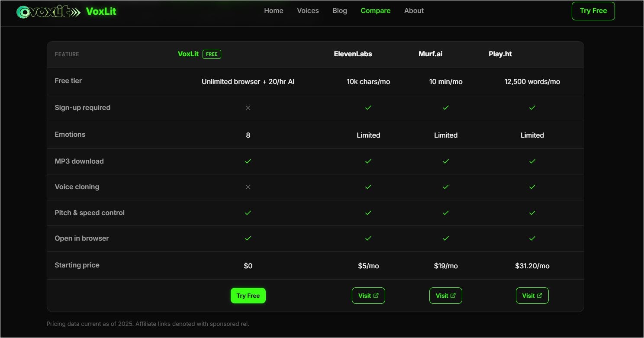Click the MP3 download row label
The width and height of the screenshot is (644, 338).
click(x=79, y=161)
